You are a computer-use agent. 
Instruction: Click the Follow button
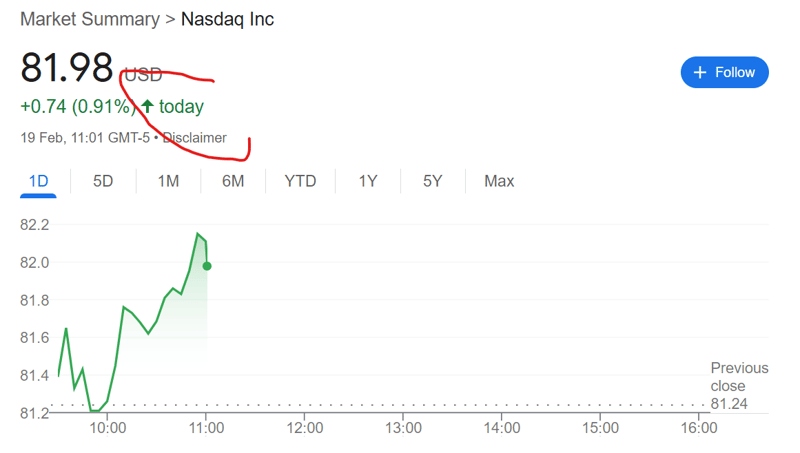725,72
